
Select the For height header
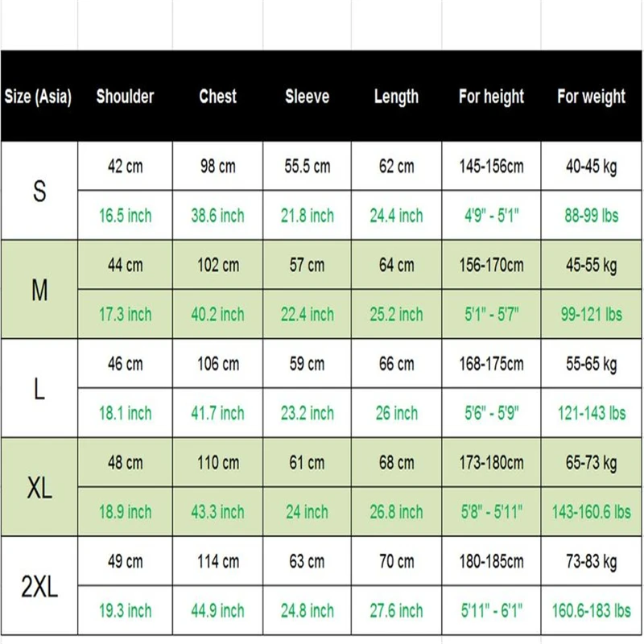tap(491, 97)
